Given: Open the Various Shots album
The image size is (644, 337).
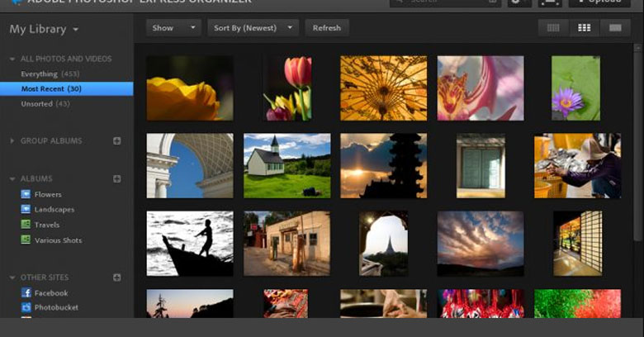Looking at the screenshot, I should pos(51,240).
